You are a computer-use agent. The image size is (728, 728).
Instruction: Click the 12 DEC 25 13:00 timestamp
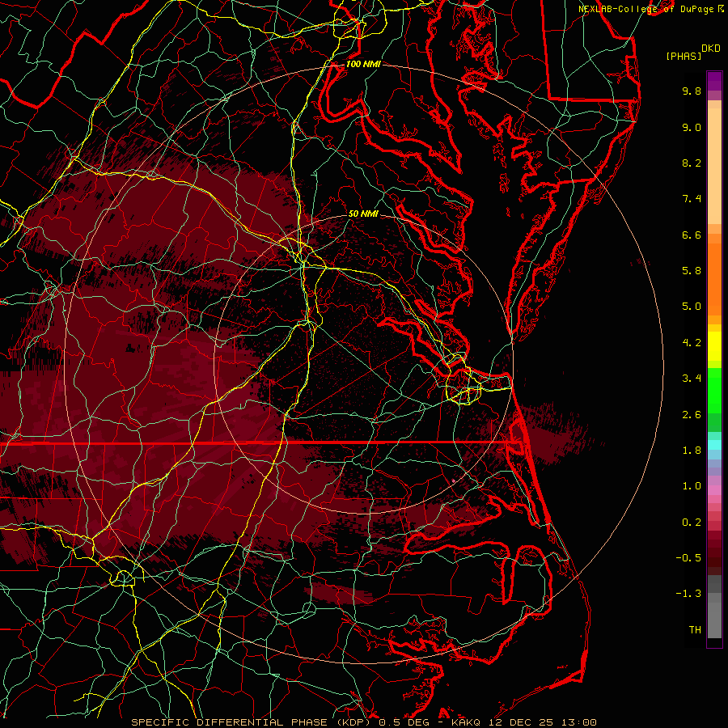click(541, 722)
